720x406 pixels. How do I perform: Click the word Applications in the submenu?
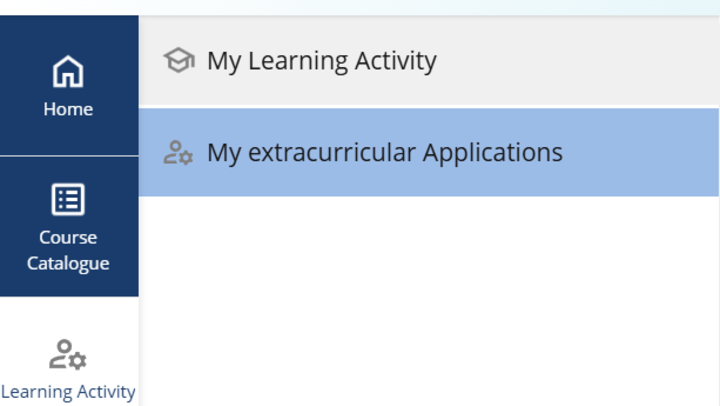point(493,154)
